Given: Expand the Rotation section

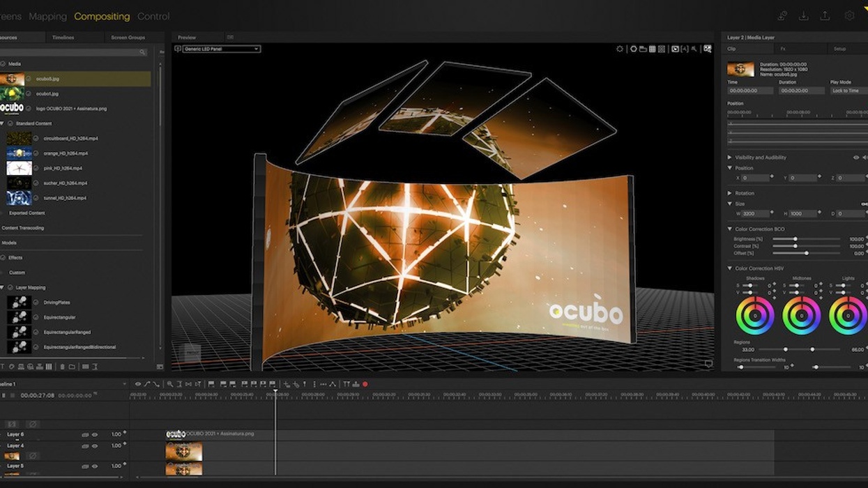Looking at the screenshot, I should pyautogui.click(x=730, y=193).
